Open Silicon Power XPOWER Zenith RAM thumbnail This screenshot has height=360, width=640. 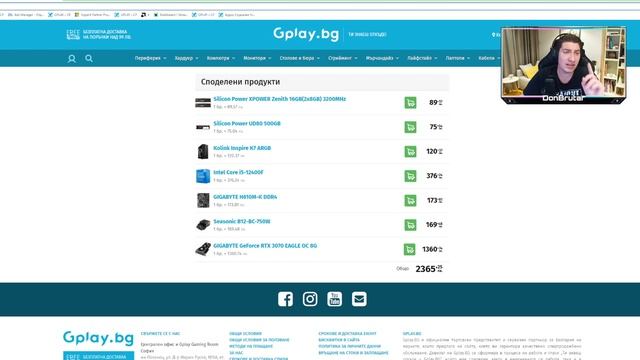pos(203,102)
